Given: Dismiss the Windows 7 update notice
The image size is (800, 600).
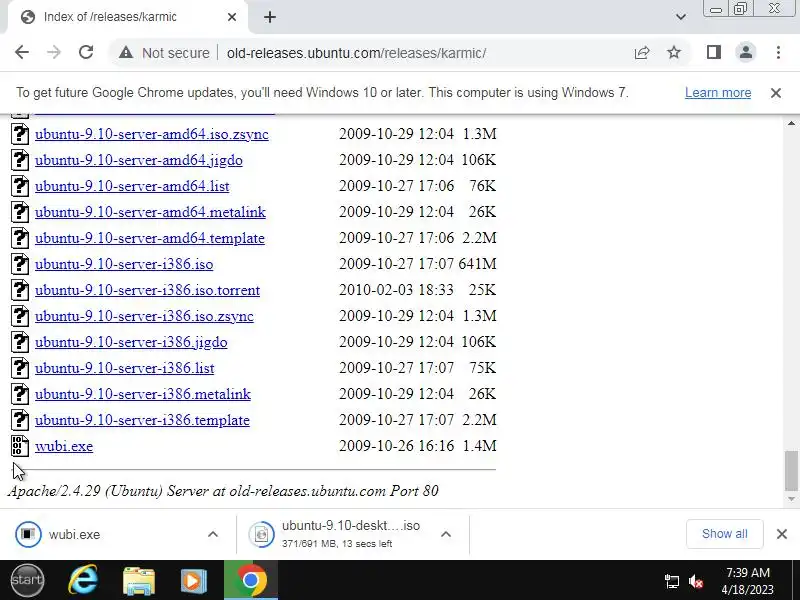Looking at the screenshot, I should click(776, 93).
